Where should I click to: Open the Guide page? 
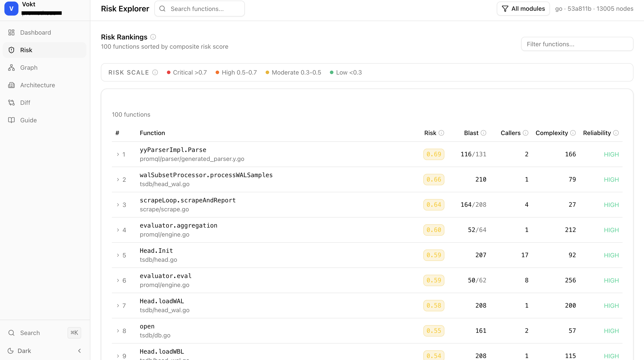(x=45, y=120)
